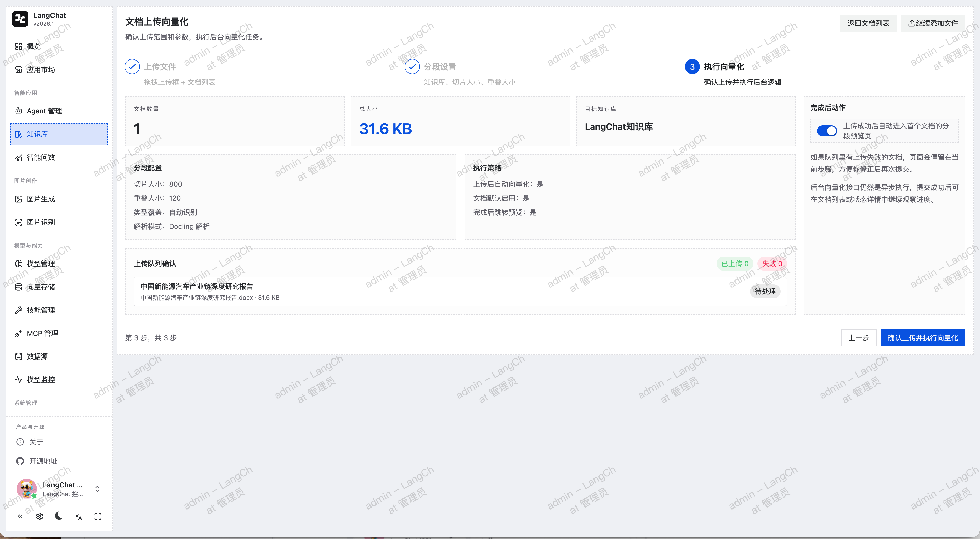
Task: Expand the LangChat user account switcher
Action: coord(97,489)
